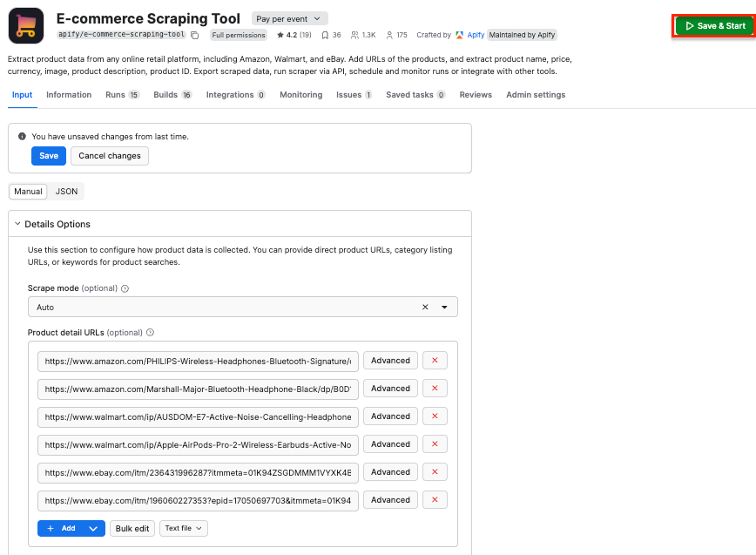Click the second Walmart URL input field

(196, 443)
